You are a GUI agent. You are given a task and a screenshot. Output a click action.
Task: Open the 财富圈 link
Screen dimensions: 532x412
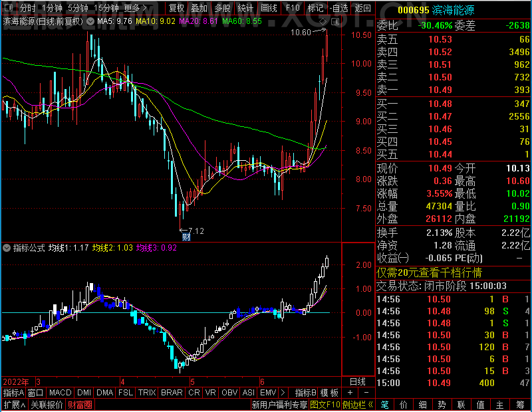coord(80,405)
